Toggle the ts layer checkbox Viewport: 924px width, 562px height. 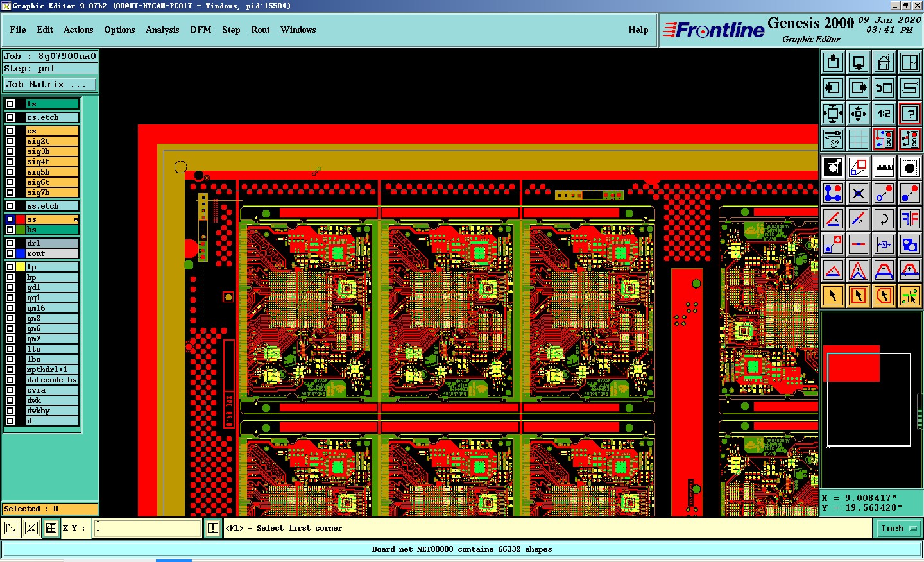tap(10, 104)
